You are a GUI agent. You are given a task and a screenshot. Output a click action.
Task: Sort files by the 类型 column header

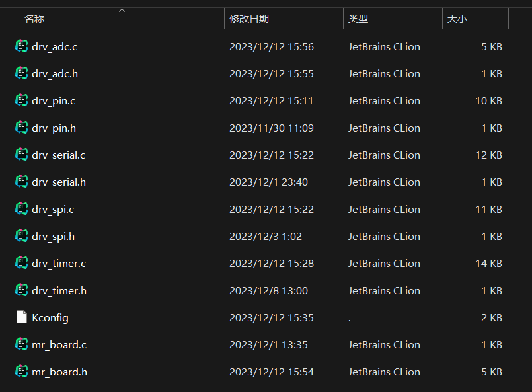click(x=358, y=20)
